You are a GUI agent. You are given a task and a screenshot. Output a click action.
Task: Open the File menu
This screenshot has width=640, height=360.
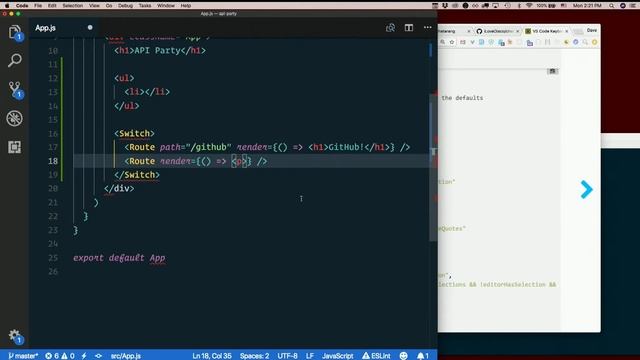click(38, 6)
